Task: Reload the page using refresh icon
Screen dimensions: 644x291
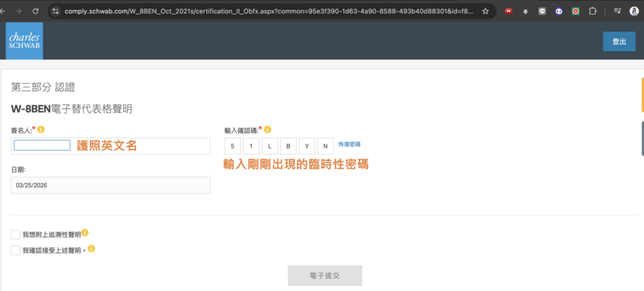Action: [35, 11]
